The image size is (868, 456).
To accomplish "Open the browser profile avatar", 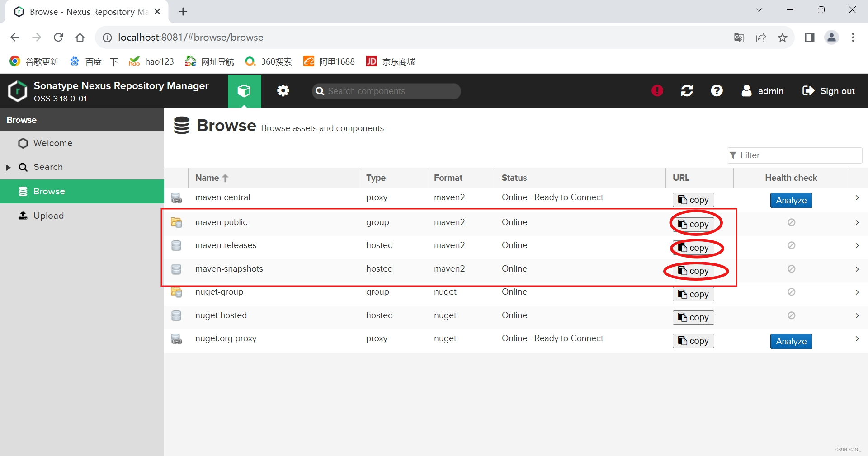I will click(x=831, y=38).
